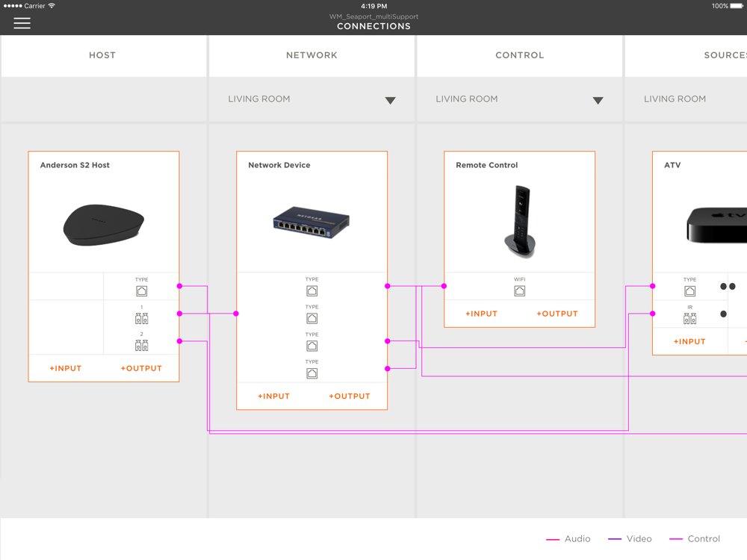Screen dimensions: 747x560
Task: Add output on Anderson S2 Host
Action: coord(141,369)
